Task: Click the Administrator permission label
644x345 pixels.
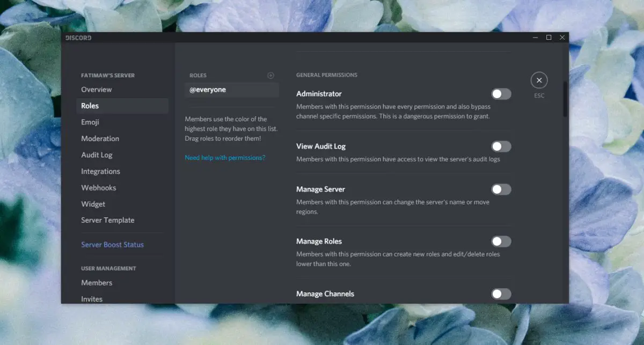Action: (x=319, y=94)
